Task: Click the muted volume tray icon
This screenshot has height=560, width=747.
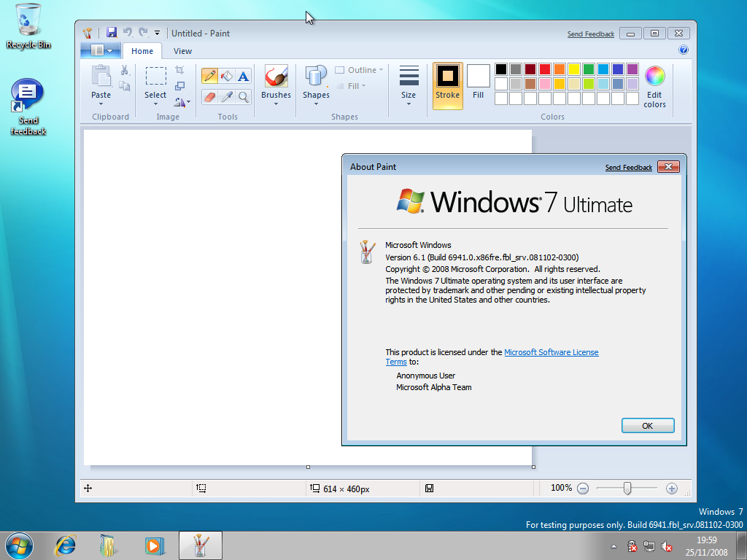Action: tap(667, 546)
